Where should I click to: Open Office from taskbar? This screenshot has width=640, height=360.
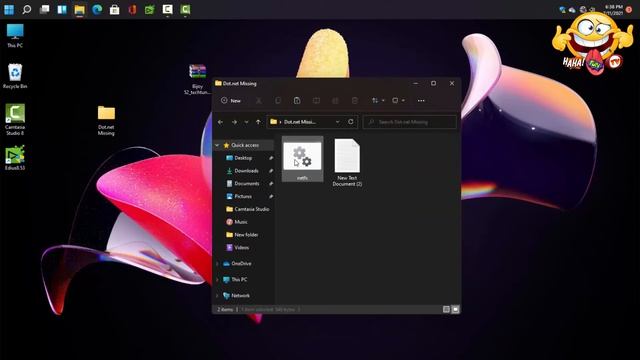click(132, 9)
